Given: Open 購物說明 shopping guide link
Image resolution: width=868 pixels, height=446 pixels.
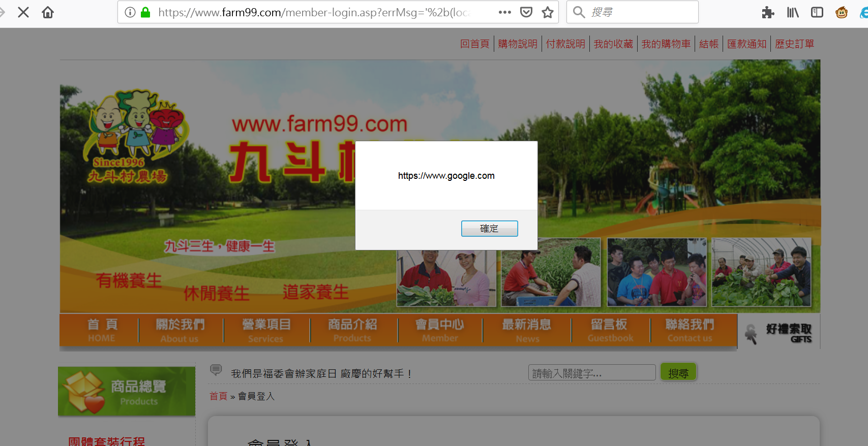Looking at the screenshot, I should coord(518,44).
